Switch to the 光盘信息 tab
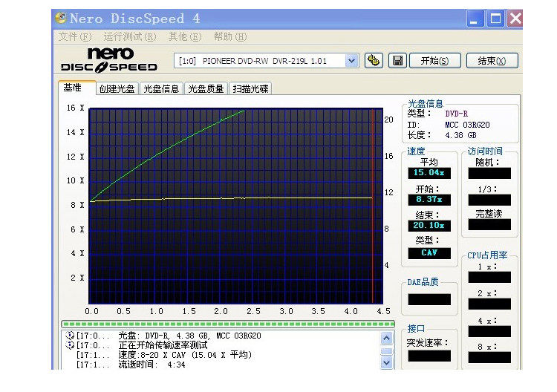Image resolution: width=557 pixels, height=392 pixels. pos(161,89)
